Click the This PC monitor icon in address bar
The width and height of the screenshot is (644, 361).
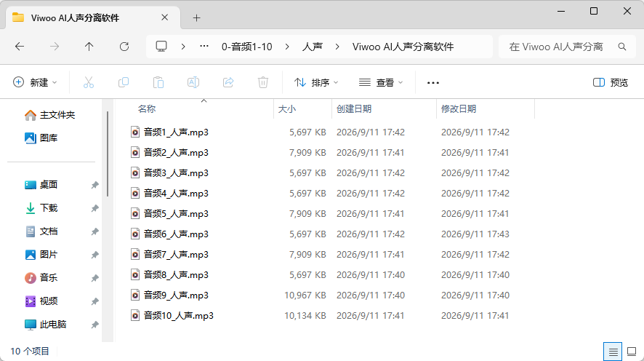161,47
